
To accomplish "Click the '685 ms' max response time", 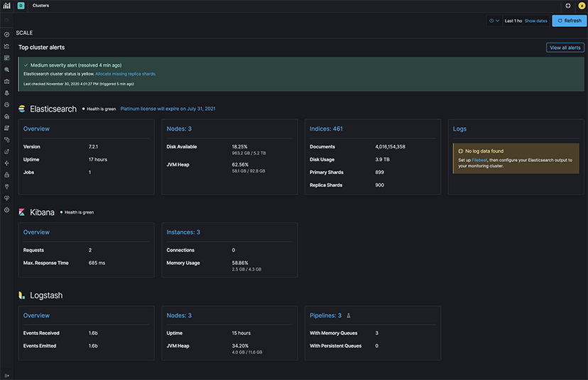I will (97, 263).
